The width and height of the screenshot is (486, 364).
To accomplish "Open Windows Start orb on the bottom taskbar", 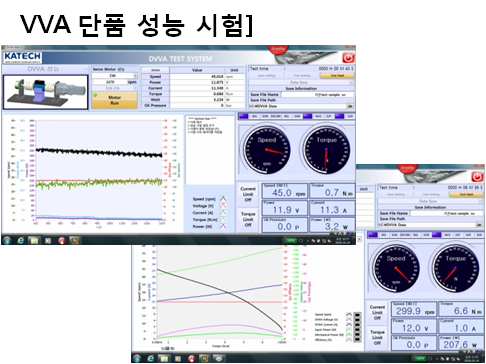I will click(x=137, y=358).
